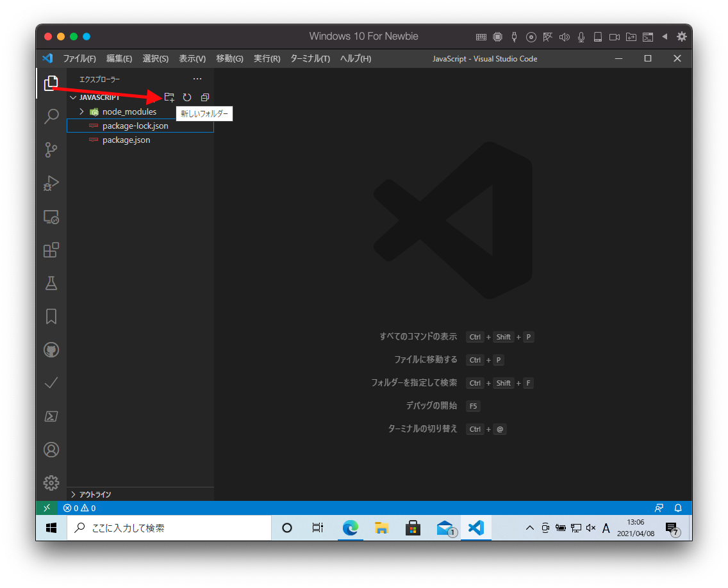Open the Remote Explorer view
728x588 pixels.
pos(51,216)
